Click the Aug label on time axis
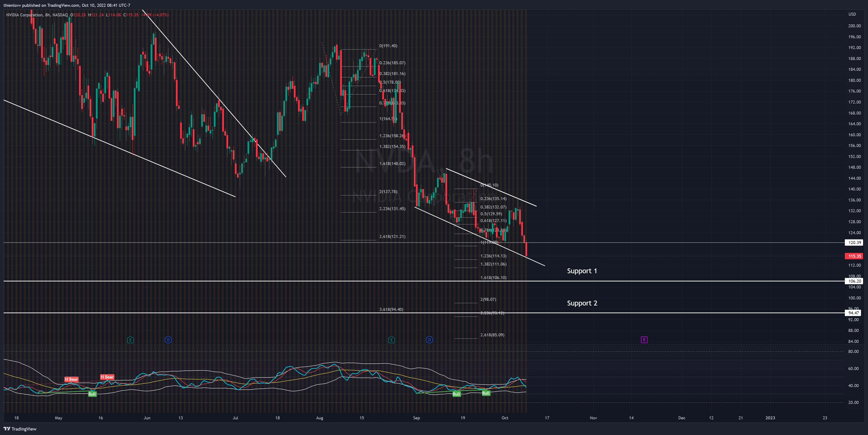This screenshot has height=435, width=868. (x=319, y=418)
